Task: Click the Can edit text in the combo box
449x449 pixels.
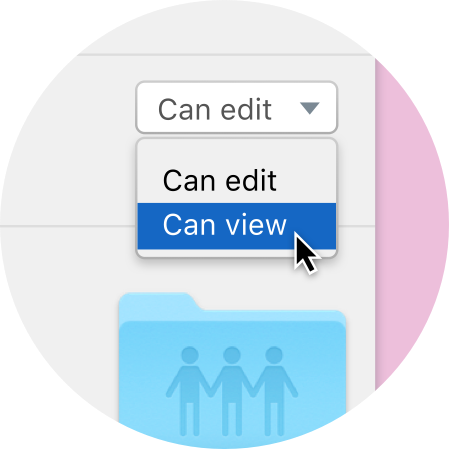Action: (215, 109)
